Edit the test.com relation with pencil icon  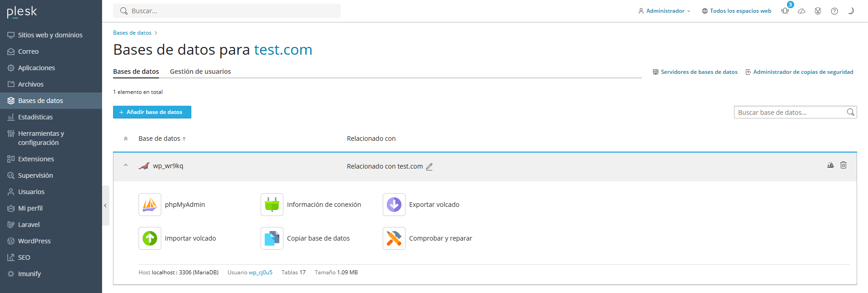(429, 167)
